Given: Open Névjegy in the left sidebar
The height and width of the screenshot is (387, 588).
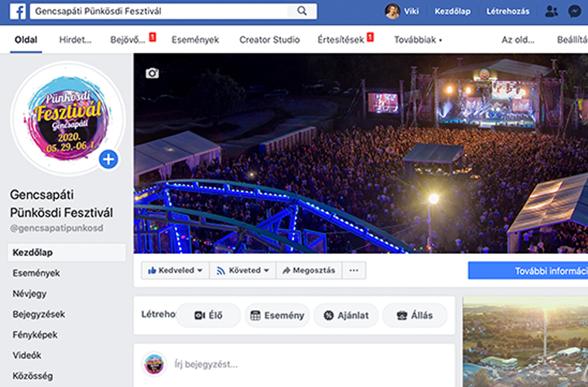Looking at the screenshot, I should coord(29,293).
